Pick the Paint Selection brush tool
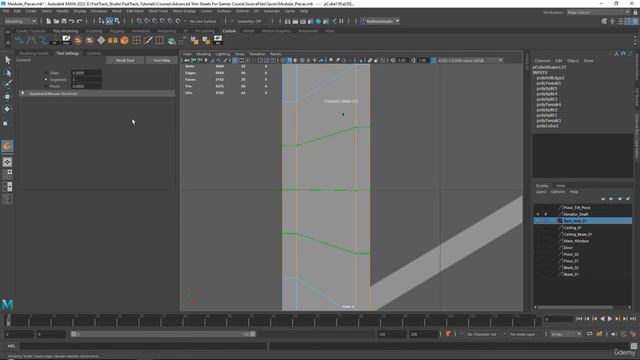 point(7,84)
